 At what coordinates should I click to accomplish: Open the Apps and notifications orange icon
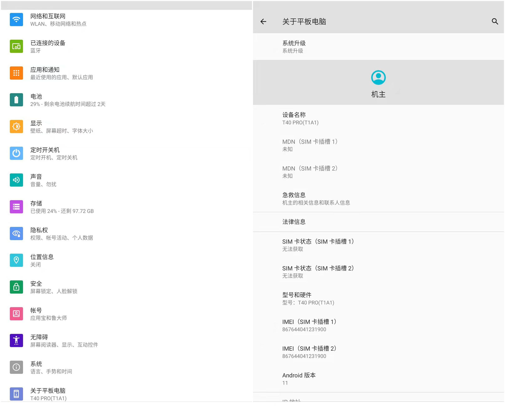(x=16, y=73)
